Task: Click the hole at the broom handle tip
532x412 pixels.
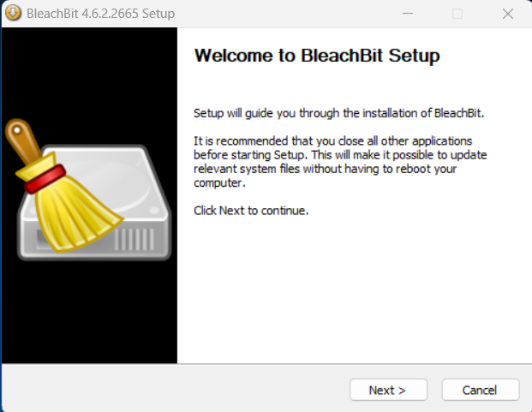Action: tap(17, 130)
